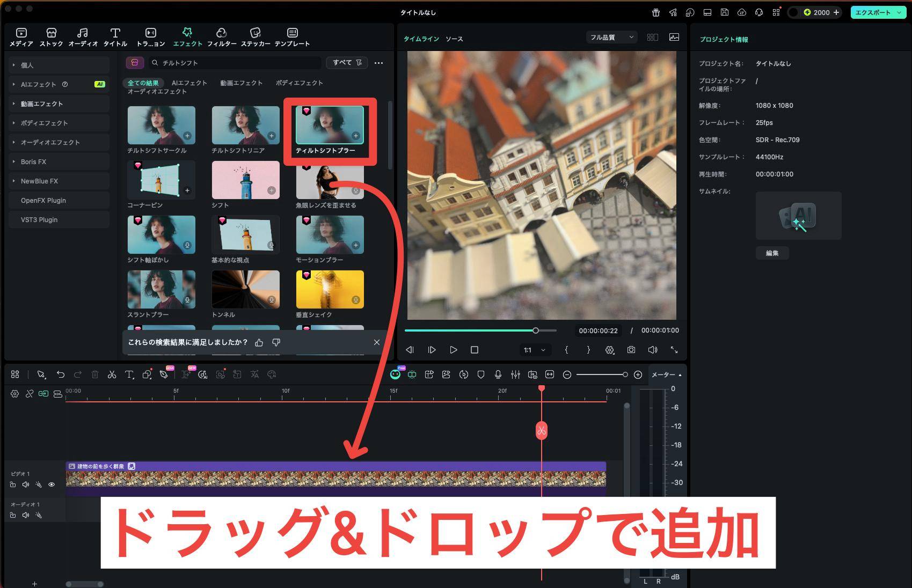The height and width of the screenshot is (588, 912).
Task: Select the scissors split tool in timeline toolbar
Action: tap(112, 374)
